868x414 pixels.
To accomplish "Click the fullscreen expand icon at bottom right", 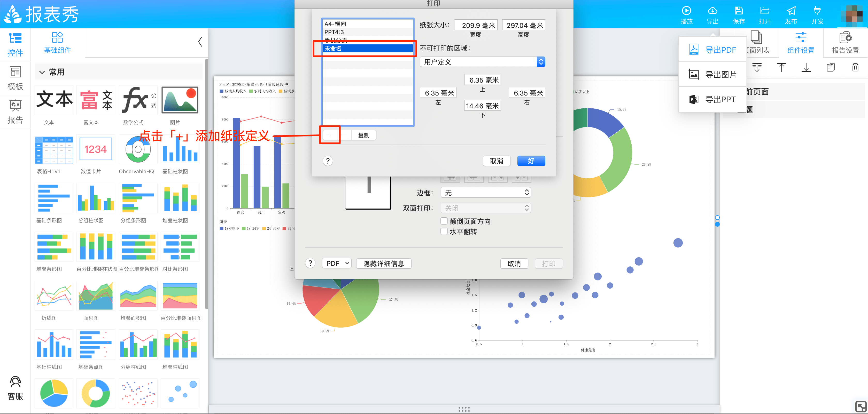I will 861,407.
